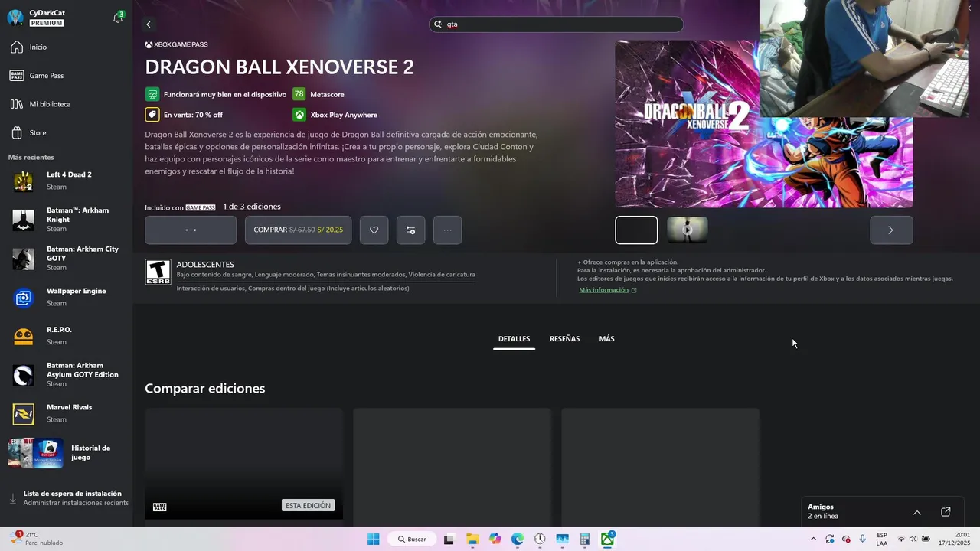Viewport: 980px width, 551px height.
Task: Click the search field containing gta
Action: (x=556, y=24)
